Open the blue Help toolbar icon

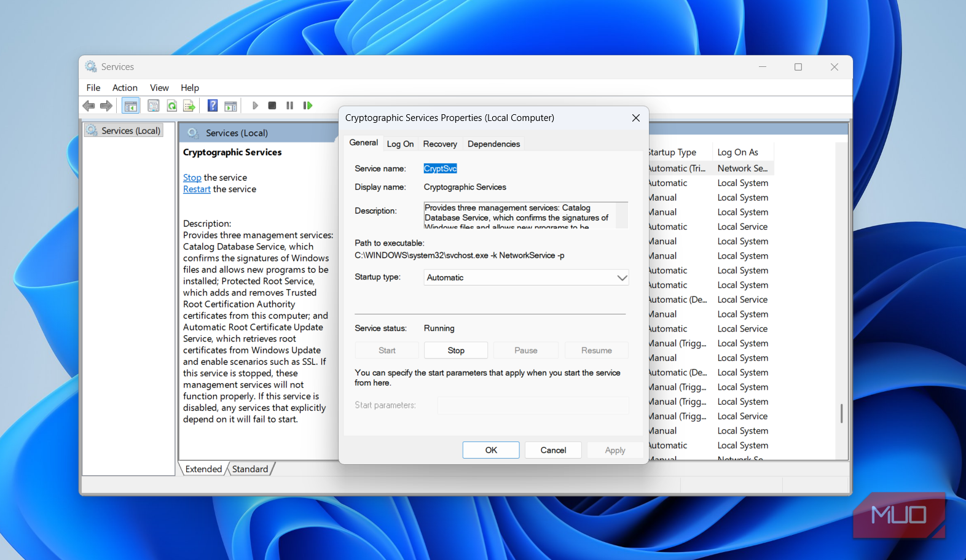click(213, 106)
